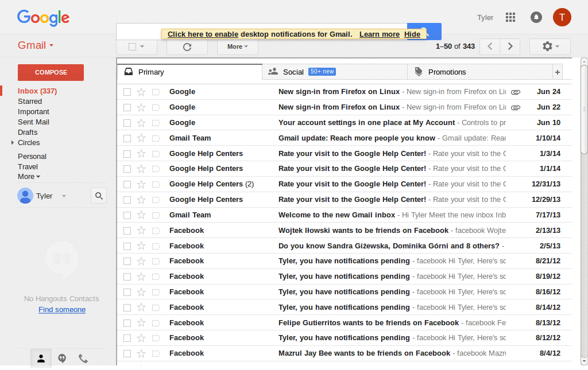Check the Gmail Team 1/10/14 email
The image size is (588, 370).
coord(127,138)
